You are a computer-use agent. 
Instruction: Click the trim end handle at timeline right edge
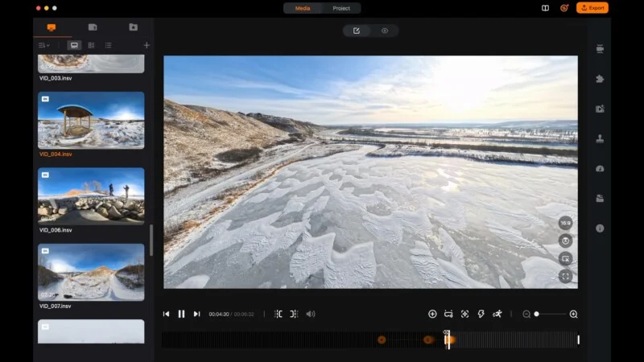[x=578, y=339]
